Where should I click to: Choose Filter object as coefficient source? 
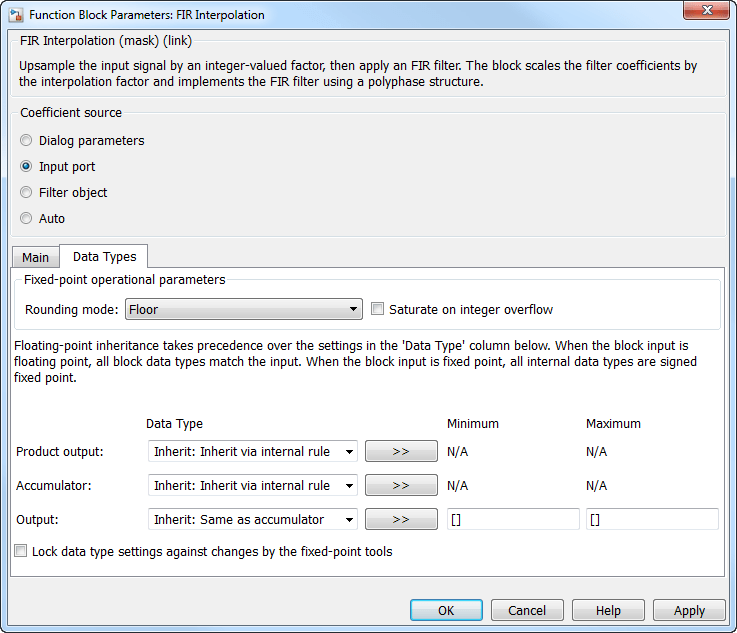coord(27,193)
